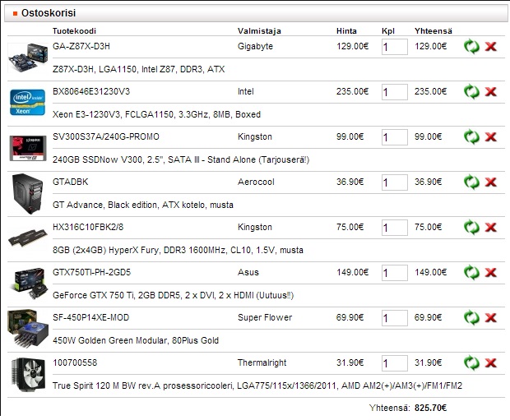
Task: Select the quantity box for GTX750TI-PH-2GD5
Action: click(395, 273)
